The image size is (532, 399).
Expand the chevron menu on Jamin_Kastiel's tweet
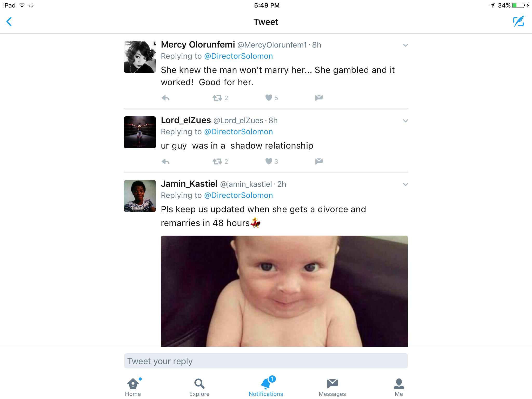pos(405,184)
